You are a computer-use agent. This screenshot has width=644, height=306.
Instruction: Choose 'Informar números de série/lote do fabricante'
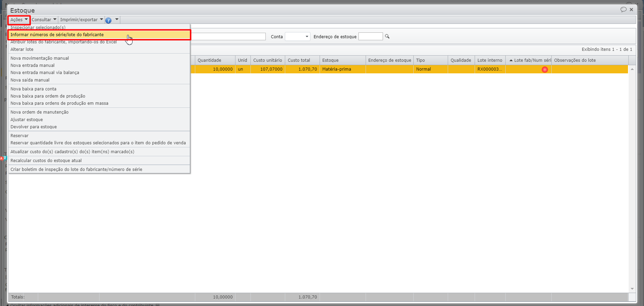coord(99,35)
